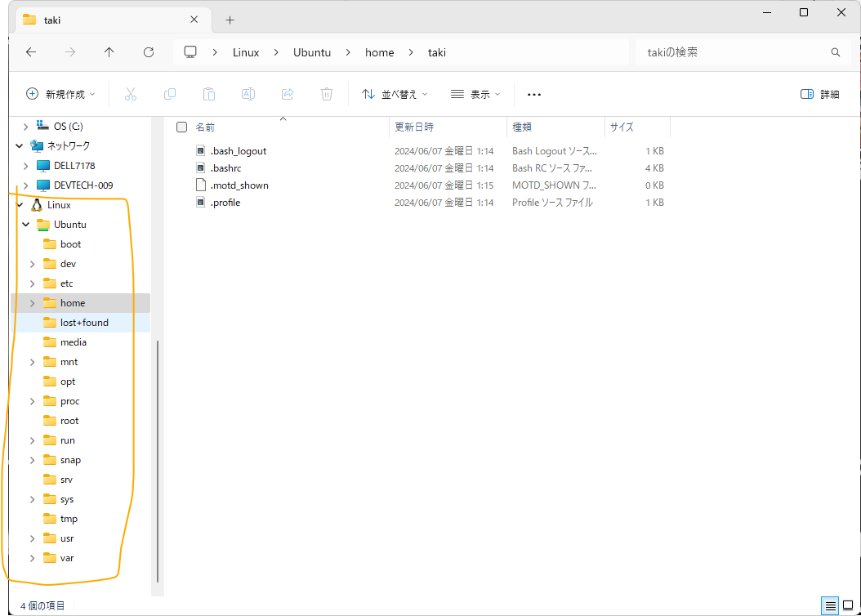Open a new tab with plus button
The image size is (861, 616).
point(230,20)
